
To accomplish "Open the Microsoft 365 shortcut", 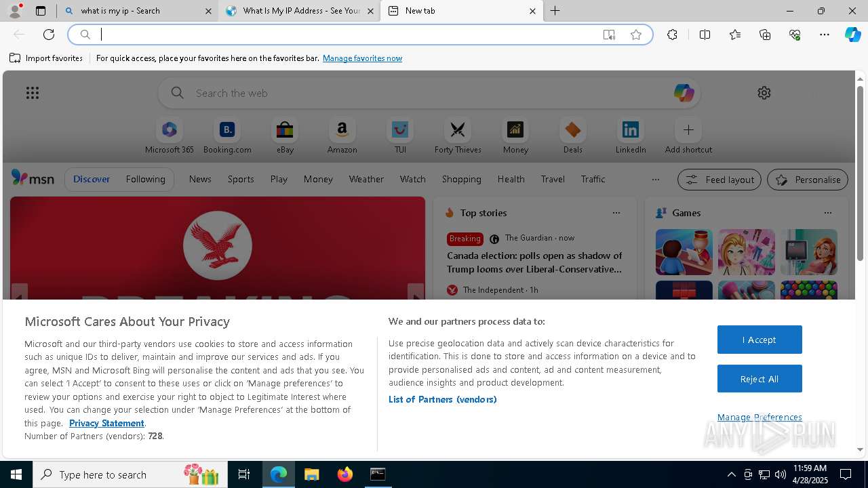I will pyautogui.click(x=170, y=136).
